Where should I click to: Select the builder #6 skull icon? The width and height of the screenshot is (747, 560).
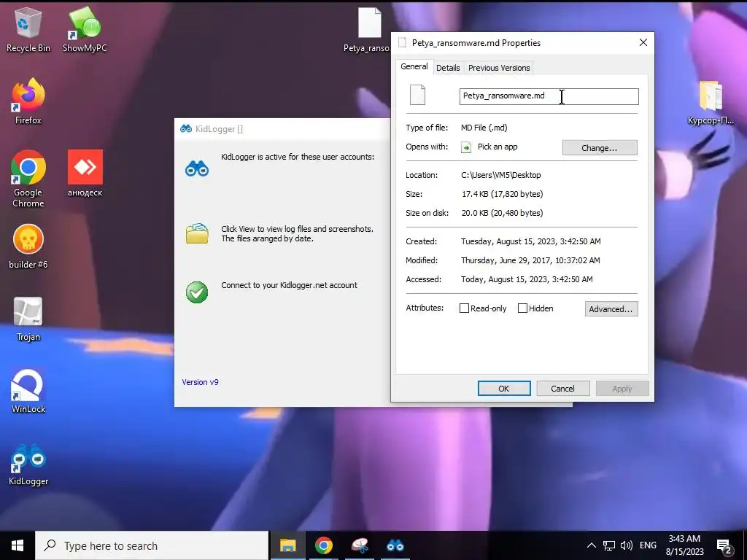coord(28,246)
